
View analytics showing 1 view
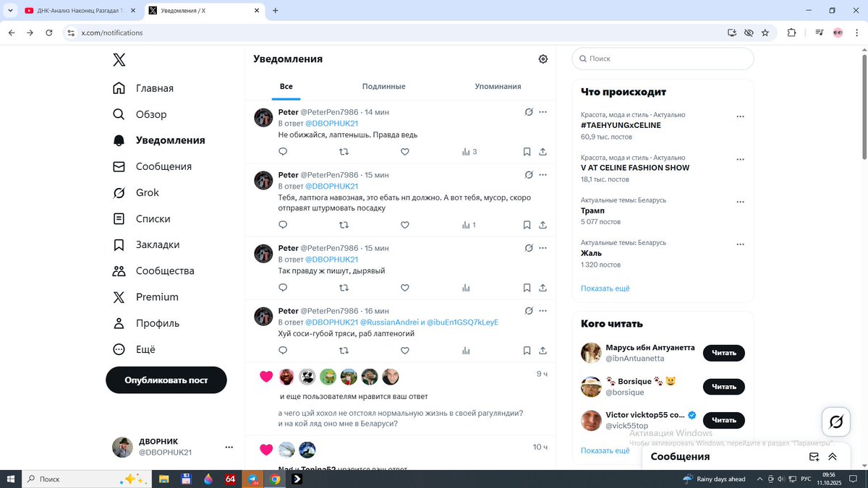469,225
